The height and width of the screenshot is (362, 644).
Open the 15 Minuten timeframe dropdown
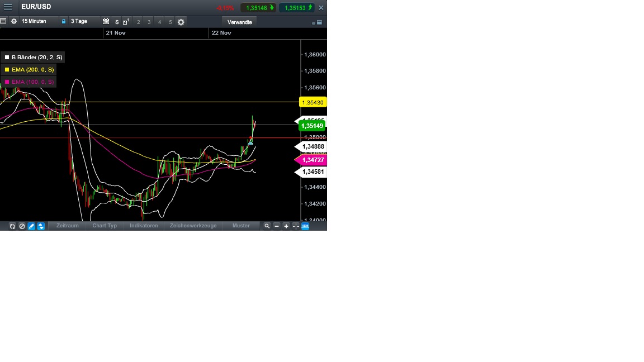[x=35, y=21]
